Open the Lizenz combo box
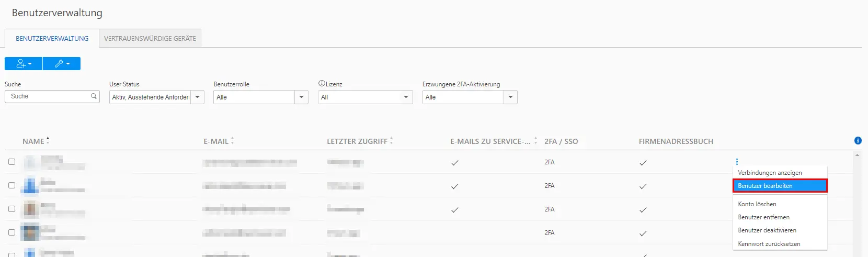Screen dimensions: 868x257 [365, 97]
